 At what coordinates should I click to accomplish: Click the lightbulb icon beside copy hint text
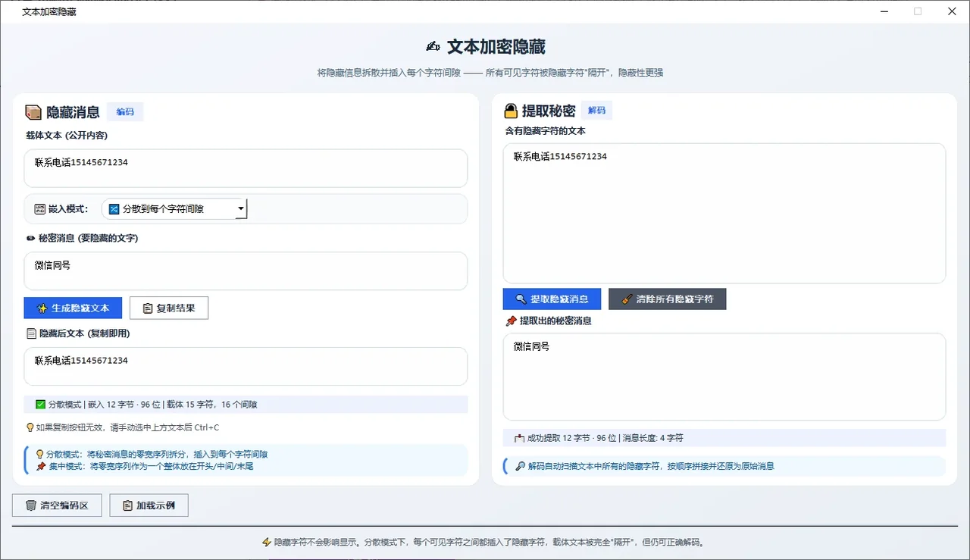click(30, 427)
